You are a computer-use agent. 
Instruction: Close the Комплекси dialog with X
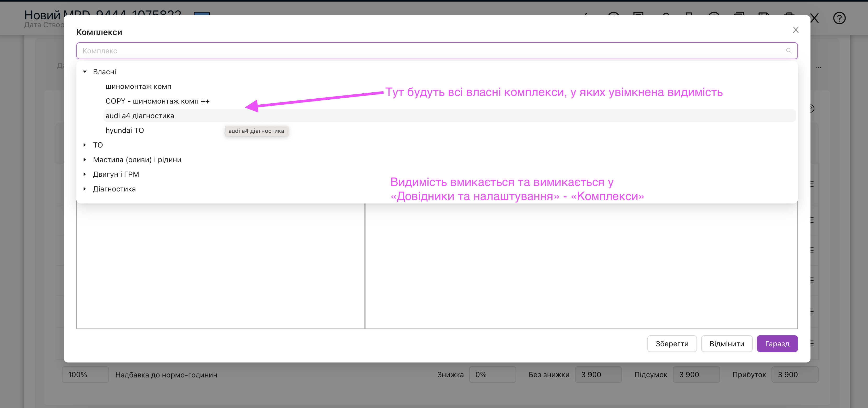click(x=796, y=30)
